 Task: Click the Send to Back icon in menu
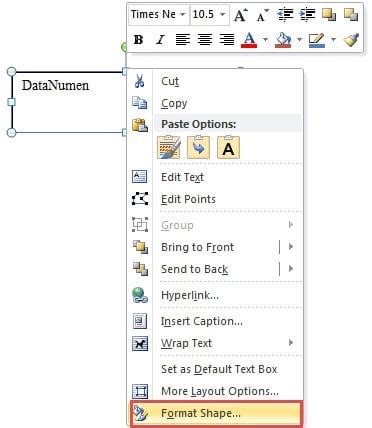(140, 269)
